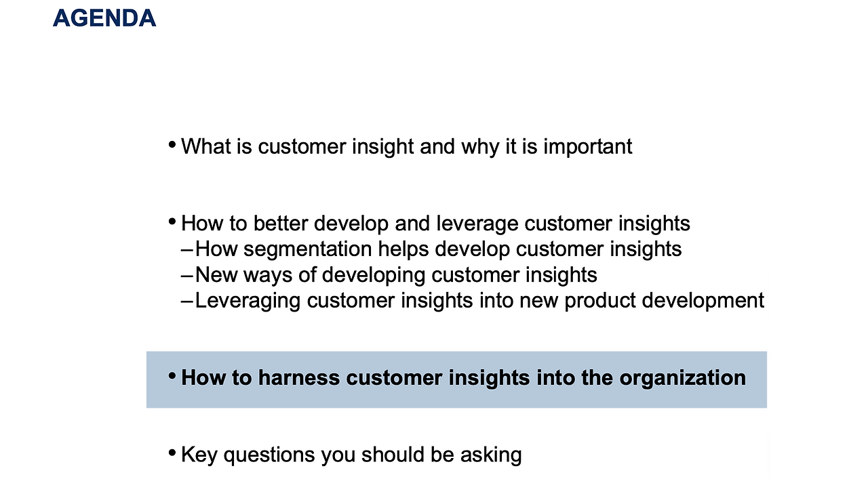868x479 pixels.
Task: Click empty right edge of the blue highlight box
Action: (x=757, y=379)
